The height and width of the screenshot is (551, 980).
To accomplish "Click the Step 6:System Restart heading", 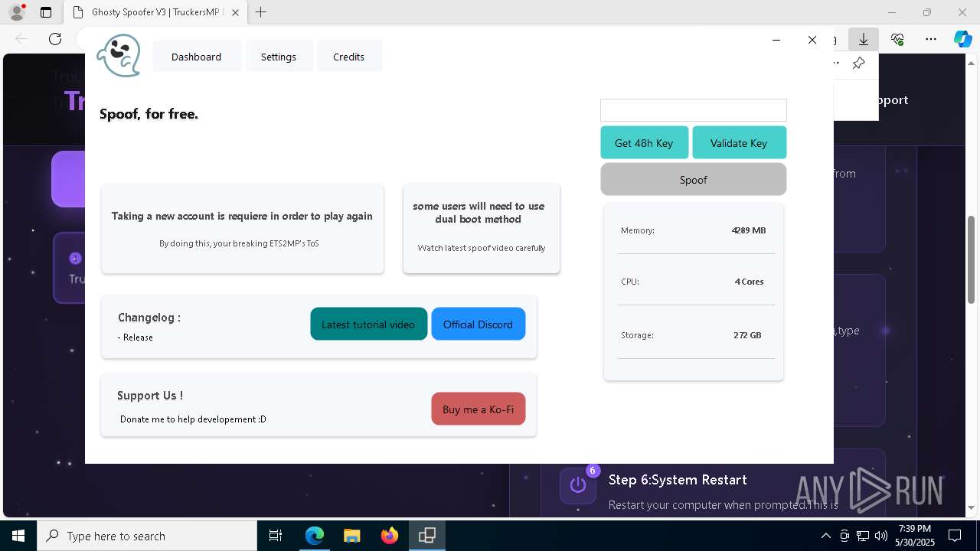I will [678, 480].
